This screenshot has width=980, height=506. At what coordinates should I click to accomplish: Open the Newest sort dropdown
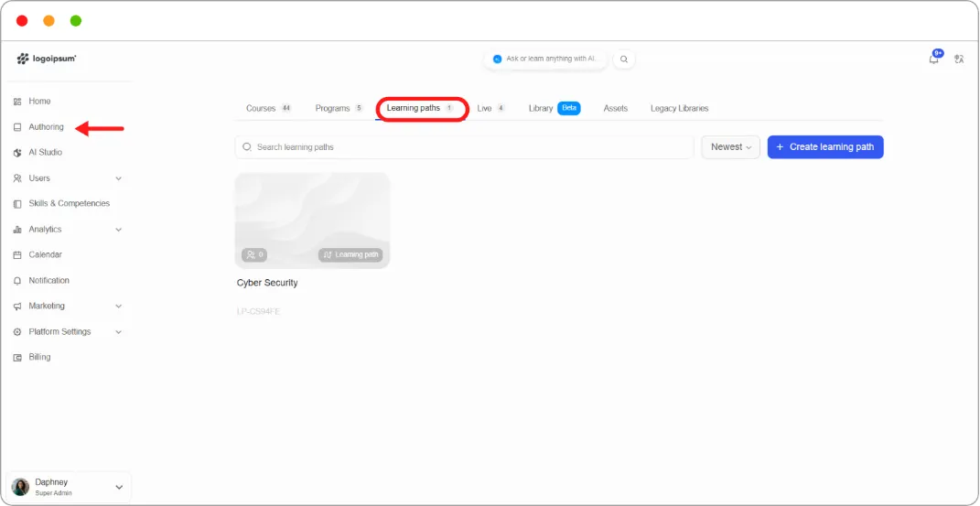point(730,146)
